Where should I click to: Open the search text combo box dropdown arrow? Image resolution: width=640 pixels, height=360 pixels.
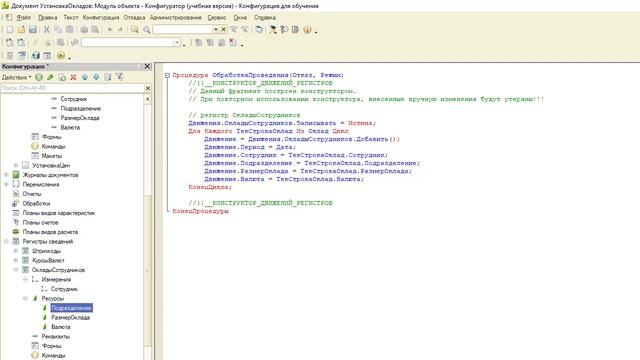coord(216,29)
